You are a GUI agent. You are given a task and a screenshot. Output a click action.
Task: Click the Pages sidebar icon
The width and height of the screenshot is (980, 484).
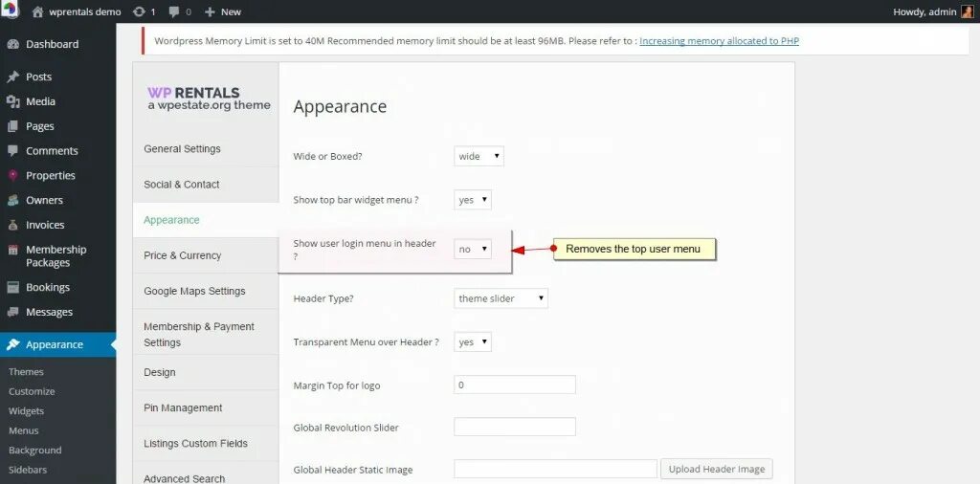click(x=12, y=126)
